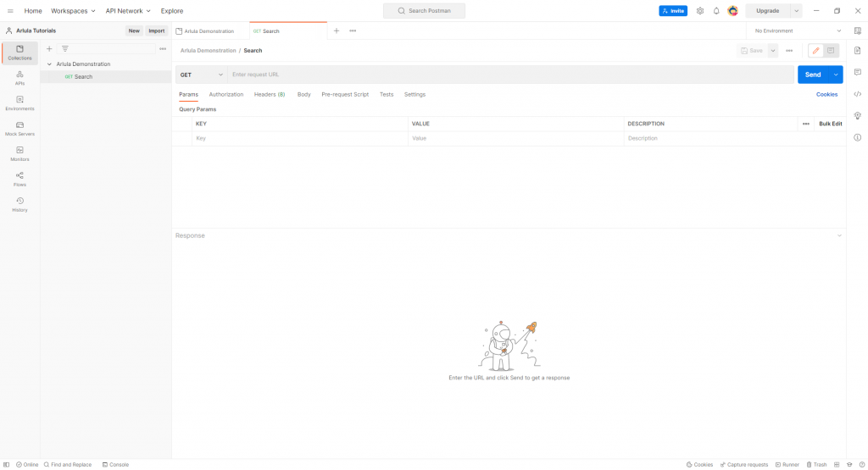Click the Bulk Edit link
The height and width of the screenshot is (470, 868).
pos(831,124)
